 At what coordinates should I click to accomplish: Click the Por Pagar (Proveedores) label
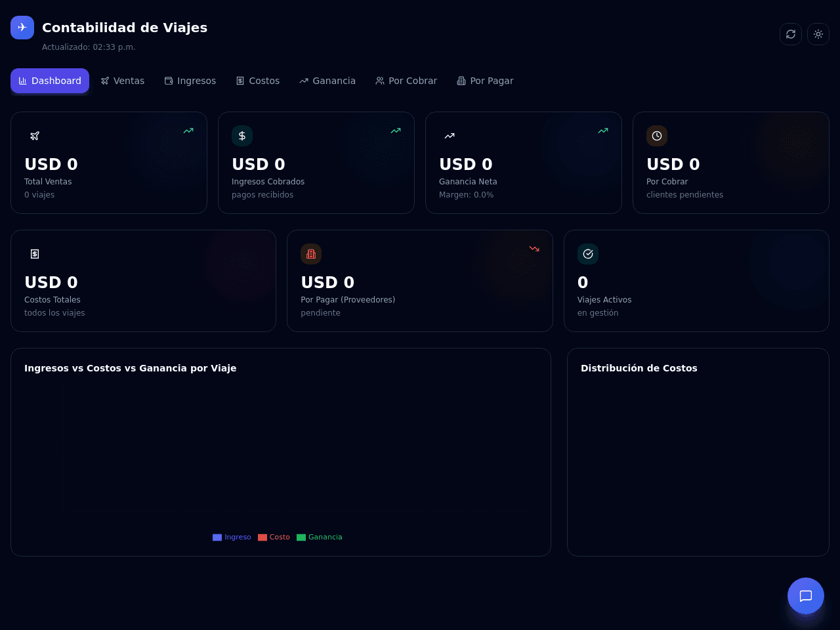point(348,300)
